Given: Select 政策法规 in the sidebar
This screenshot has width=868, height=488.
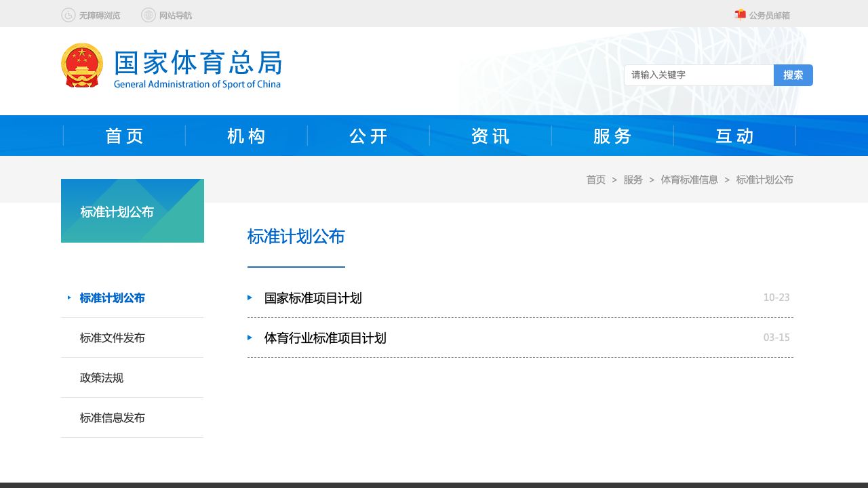Looking at the screenshot, I should point(102,378).
